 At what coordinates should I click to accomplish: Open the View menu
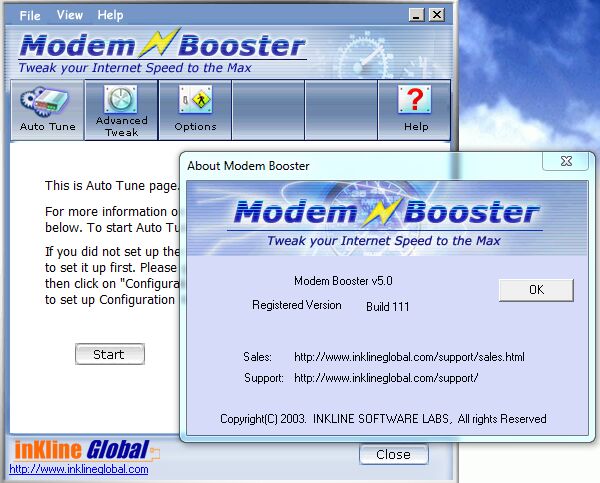pyautogui.click(x=70, y=15)
